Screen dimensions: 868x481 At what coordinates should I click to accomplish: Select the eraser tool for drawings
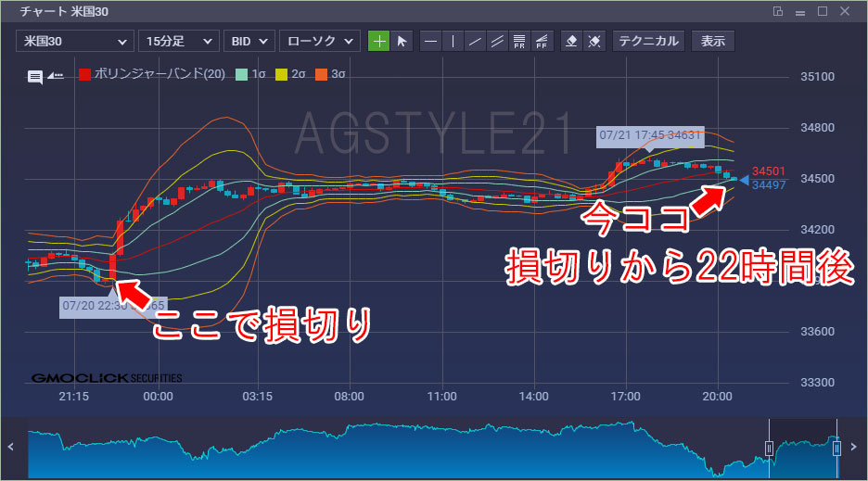pyautogui.click(x=572, y=41)
